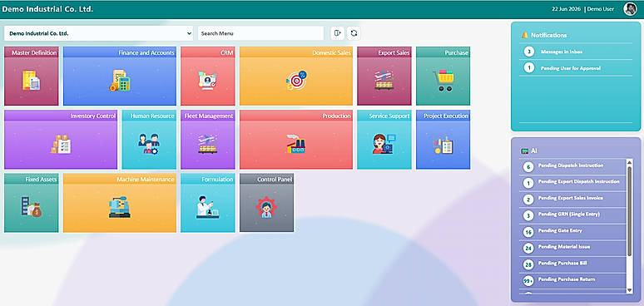Open Pending GRN (Single Entry) item

(573, 215)
